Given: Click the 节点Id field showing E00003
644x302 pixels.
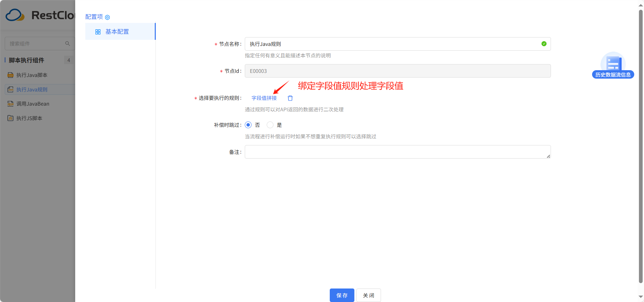Looking at the screenshot, I should pos(398,71).
